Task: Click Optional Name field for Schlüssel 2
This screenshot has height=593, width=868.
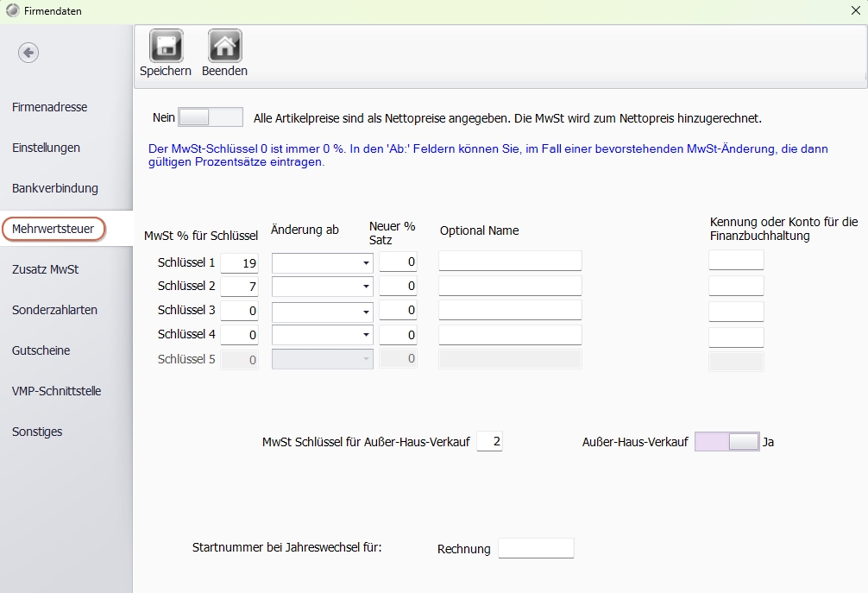Action: click(510, 286)
